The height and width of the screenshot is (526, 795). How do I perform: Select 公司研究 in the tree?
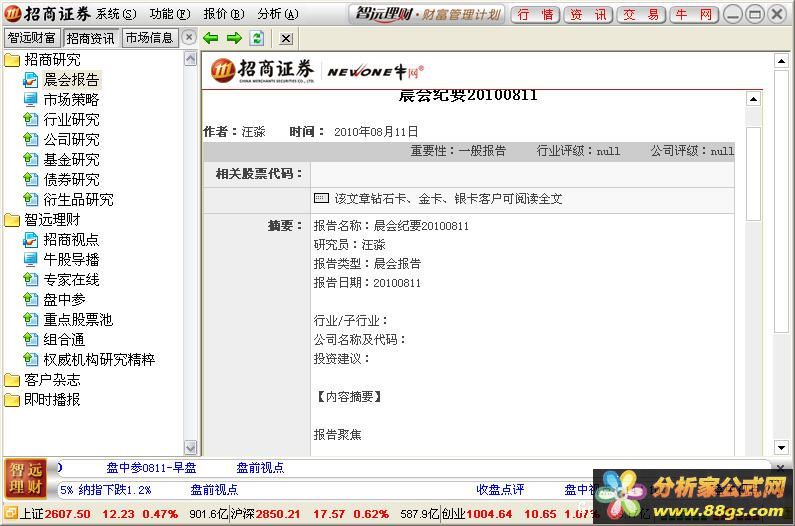[x=71, y=139]
